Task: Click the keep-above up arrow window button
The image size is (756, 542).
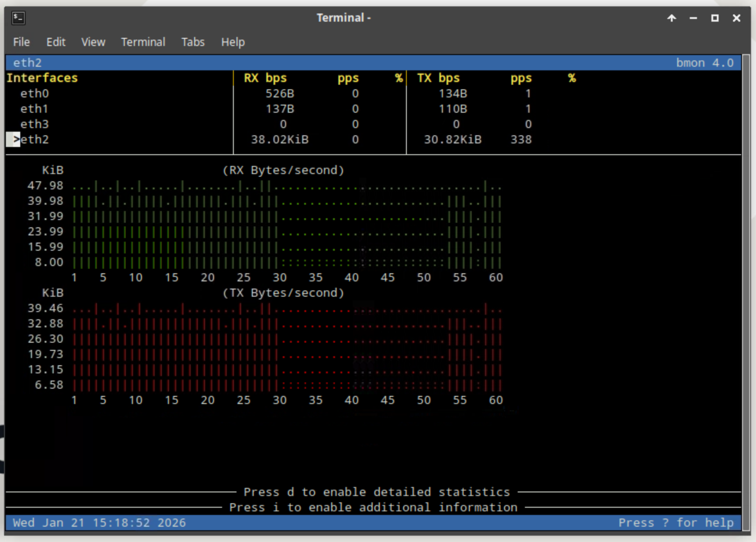Action: 671,18
